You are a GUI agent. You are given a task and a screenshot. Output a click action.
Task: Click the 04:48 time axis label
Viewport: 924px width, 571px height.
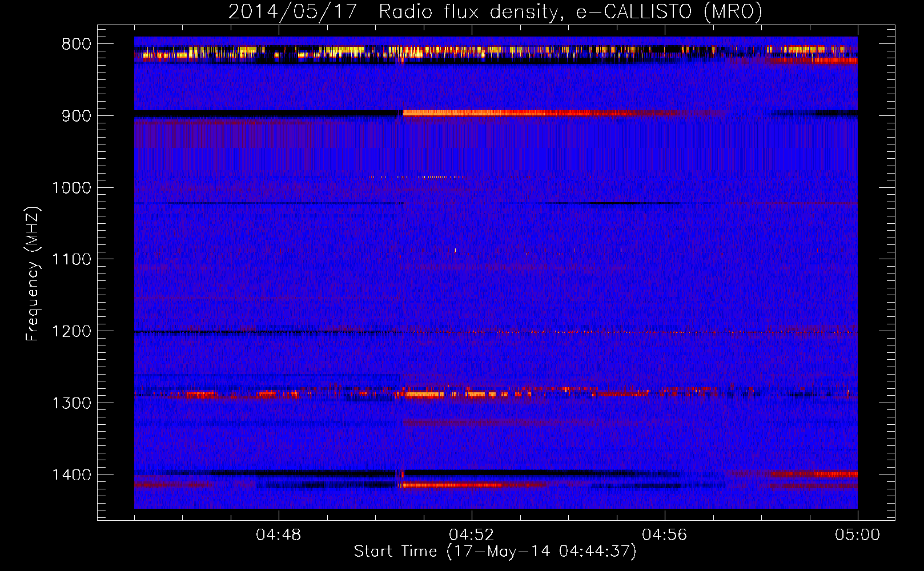(x=279, y=535)
